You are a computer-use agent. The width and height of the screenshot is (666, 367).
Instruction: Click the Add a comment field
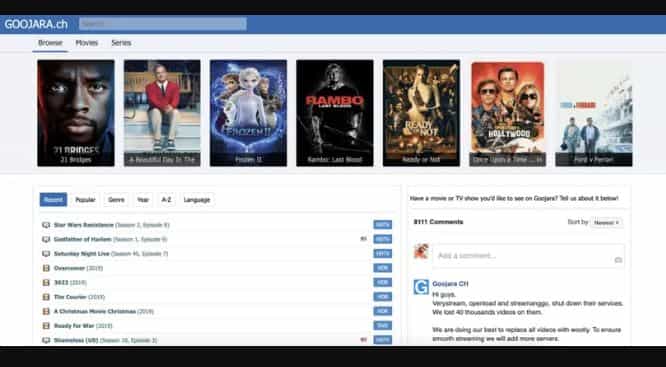pyautogui.click(x=528, y=256)
